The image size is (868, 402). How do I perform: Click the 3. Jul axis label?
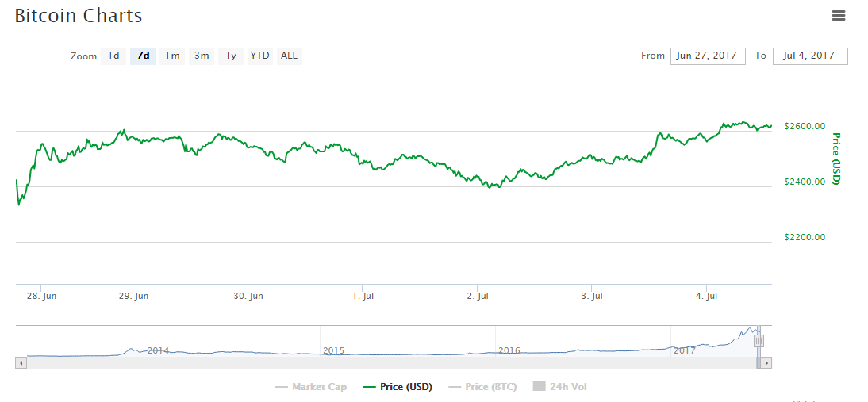point(594,297)
